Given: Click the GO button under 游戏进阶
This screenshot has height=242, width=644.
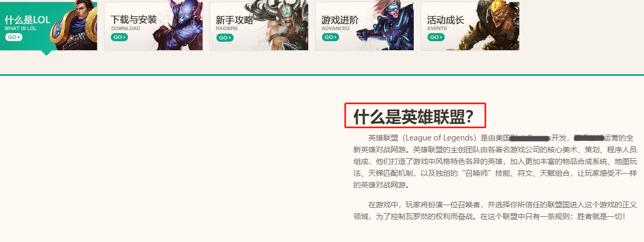Looking at the screenshot, I should [x=331, y=37].
